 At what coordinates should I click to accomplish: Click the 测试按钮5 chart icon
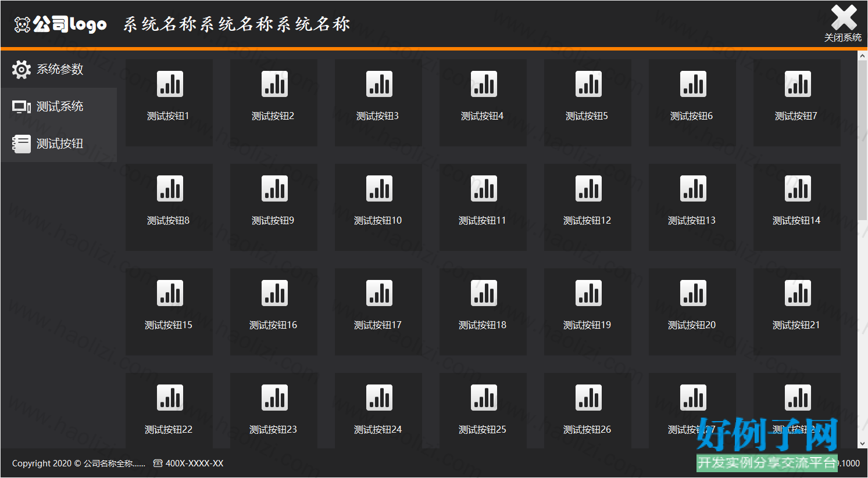click(588, 84)
